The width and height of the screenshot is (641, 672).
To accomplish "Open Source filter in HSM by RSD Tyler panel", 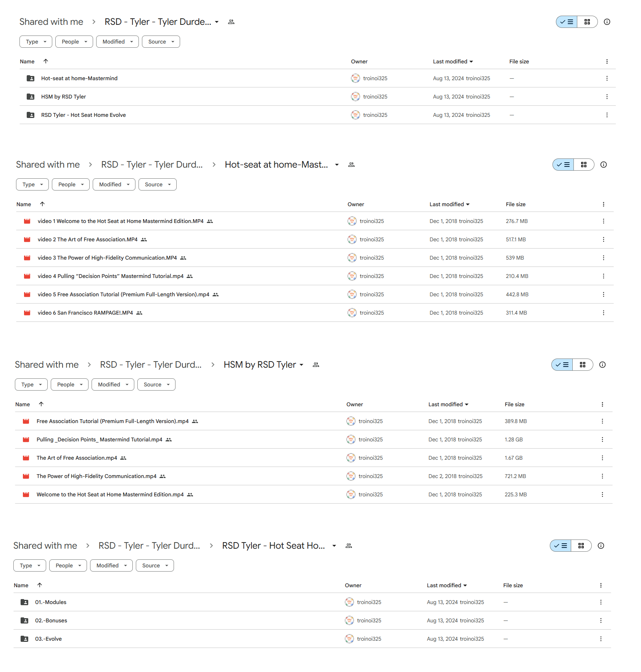I will tap(156, 384).
